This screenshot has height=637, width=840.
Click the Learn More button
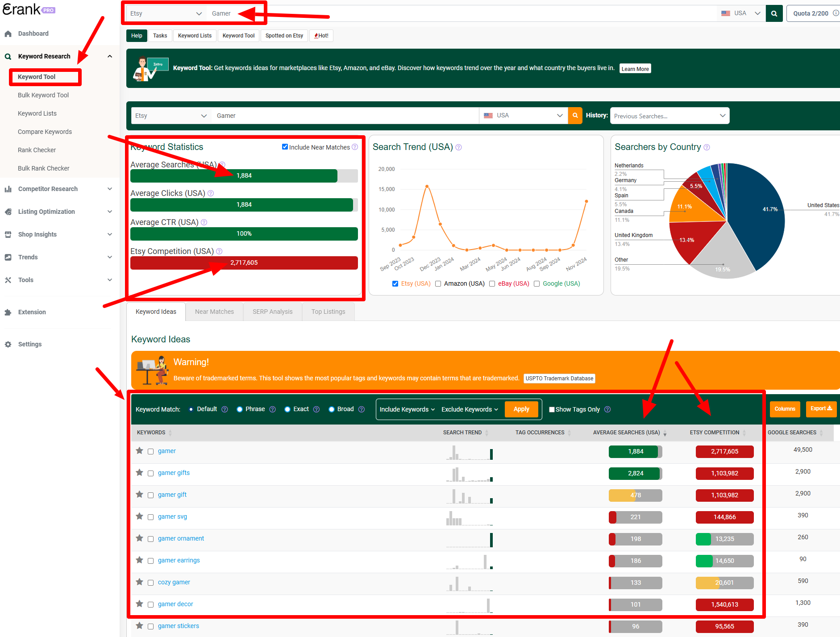pos(635,69)
